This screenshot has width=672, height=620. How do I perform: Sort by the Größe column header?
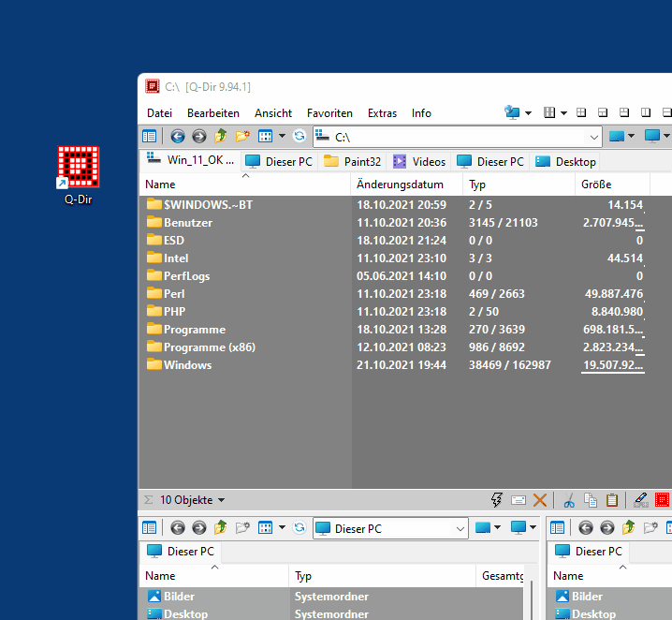(x=612, y=185)
